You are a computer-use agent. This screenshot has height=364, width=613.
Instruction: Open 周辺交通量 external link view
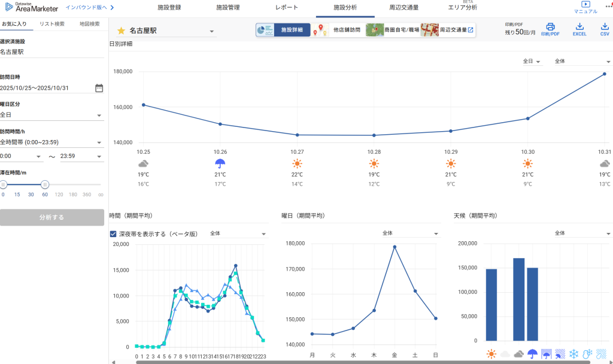pyautogui.click(x=448, y=30)
